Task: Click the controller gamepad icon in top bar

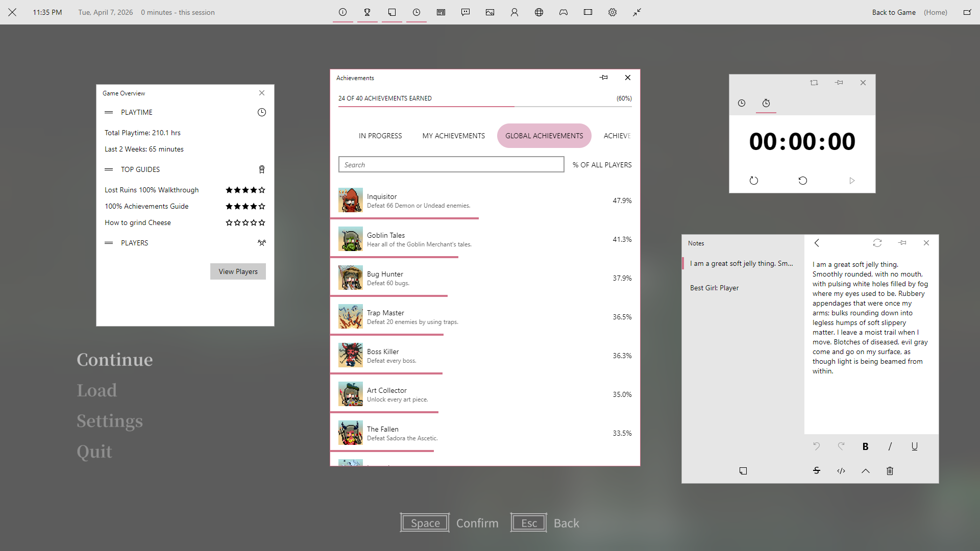Action: click(563, 12)
